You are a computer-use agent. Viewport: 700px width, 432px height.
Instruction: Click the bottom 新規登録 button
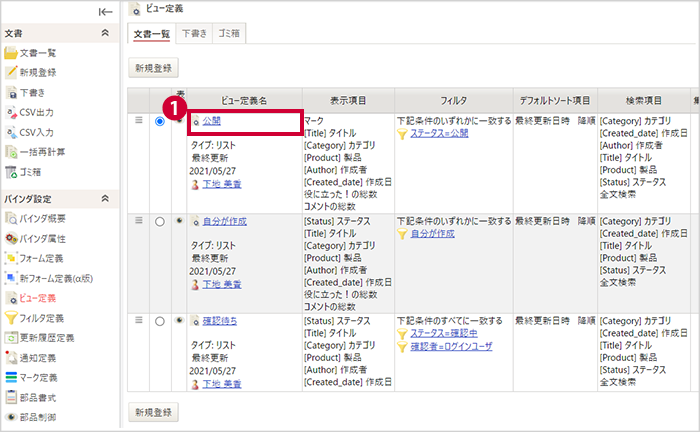click(x=154, y=412)
